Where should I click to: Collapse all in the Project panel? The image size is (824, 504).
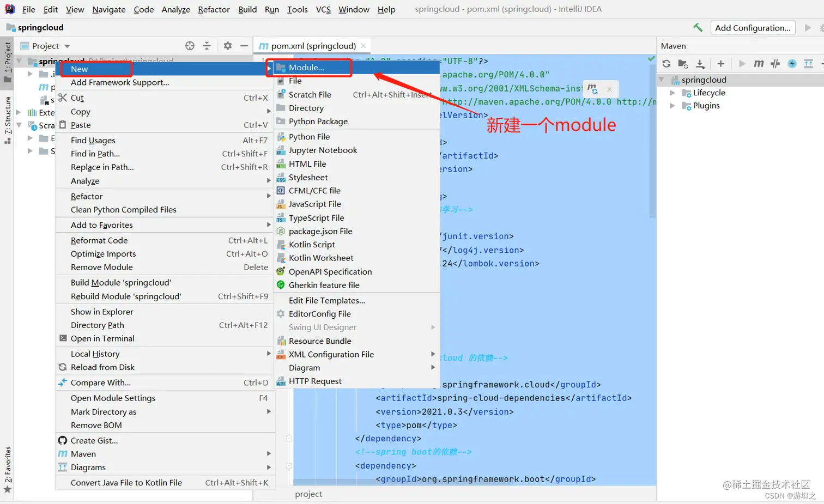(x=207, y=46)
